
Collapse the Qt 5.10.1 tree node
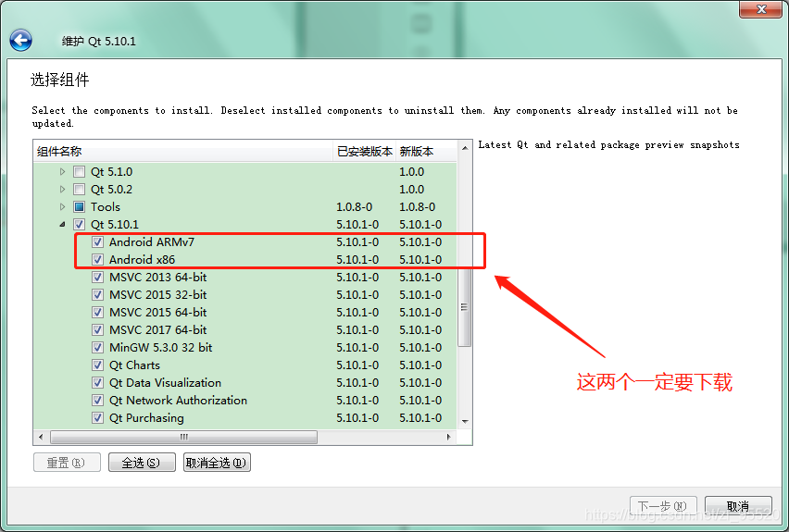62,225
